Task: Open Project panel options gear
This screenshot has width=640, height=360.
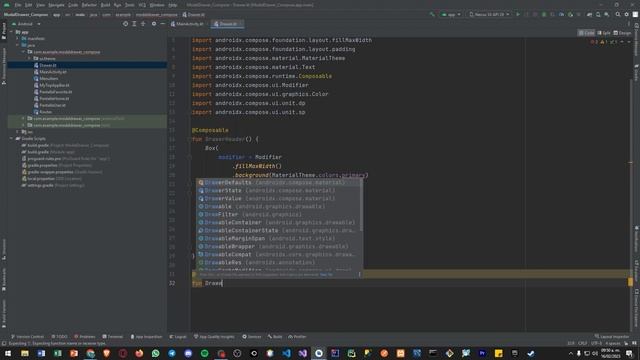Action: click(154, 24)
